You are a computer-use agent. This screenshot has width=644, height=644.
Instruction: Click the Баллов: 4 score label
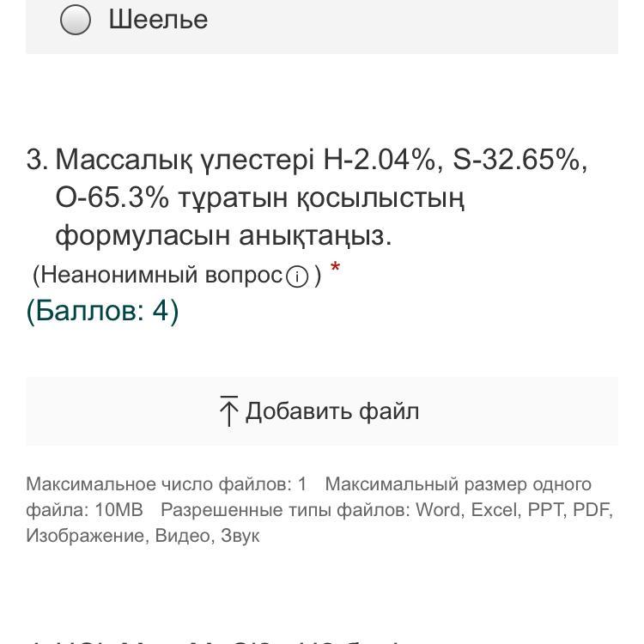(x=102, y=310)
